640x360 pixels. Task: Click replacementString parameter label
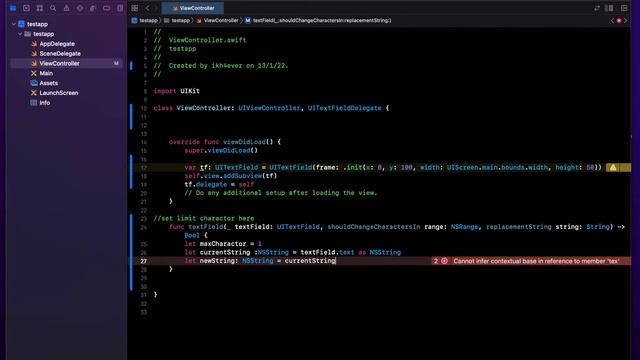click(x=518, y=227)
